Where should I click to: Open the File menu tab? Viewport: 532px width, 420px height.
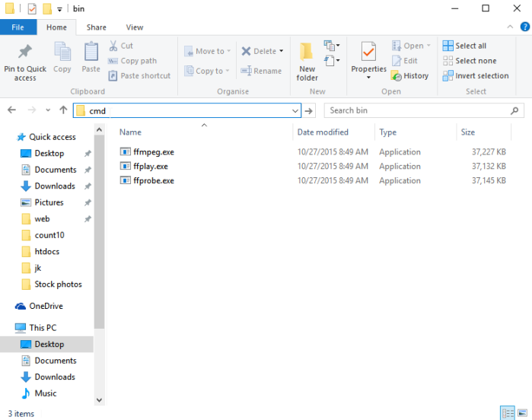18,27
